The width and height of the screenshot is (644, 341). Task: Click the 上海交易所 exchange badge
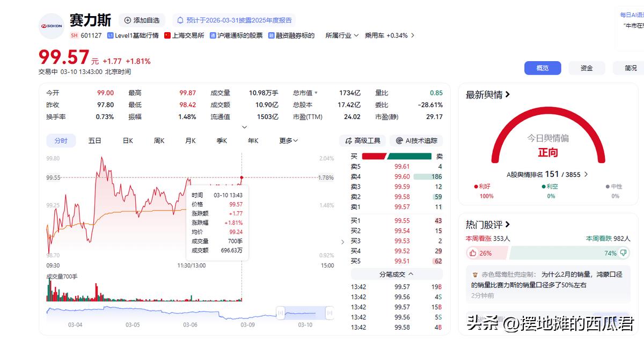click(185, 35)
